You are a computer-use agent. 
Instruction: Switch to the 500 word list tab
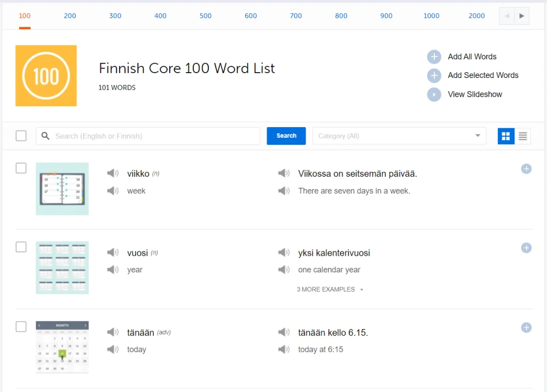click(205, 15)
